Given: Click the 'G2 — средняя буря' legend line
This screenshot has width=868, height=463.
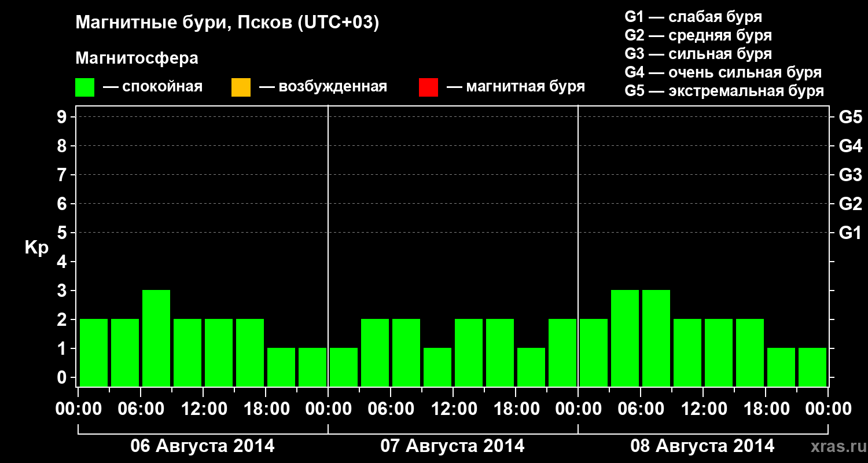Looking at the screenshot, I should pyautogui.click(x=698, y=35).
